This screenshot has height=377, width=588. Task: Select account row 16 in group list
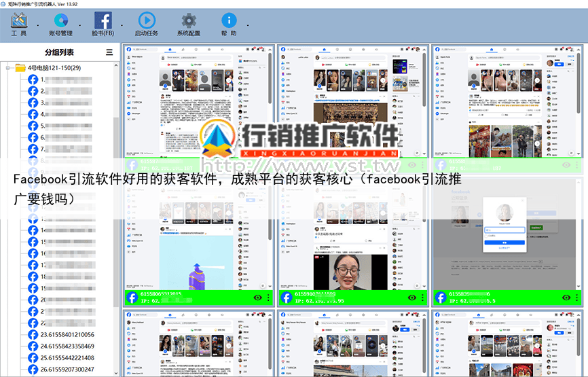[62, 253]
